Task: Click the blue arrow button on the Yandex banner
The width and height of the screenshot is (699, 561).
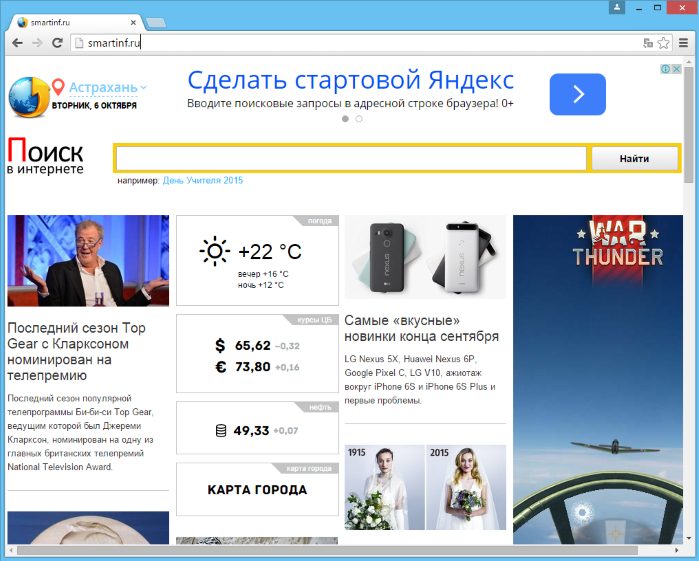Action: (578, 94)
